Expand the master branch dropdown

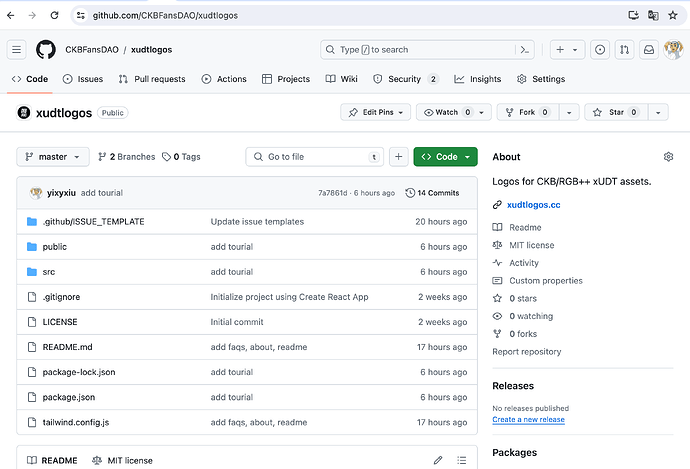pos(53,157)
